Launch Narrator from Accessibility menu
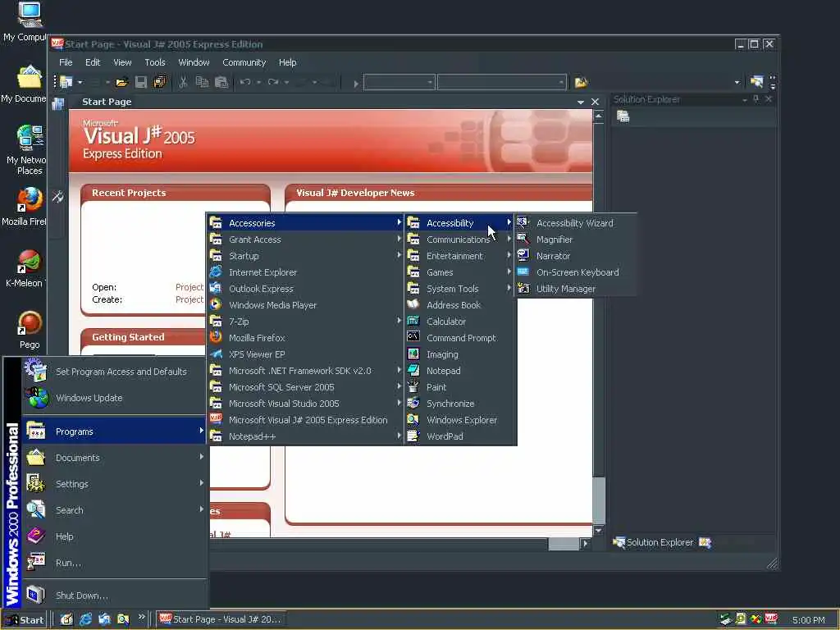This screenshot has width=840, height=630. (577, 256)
